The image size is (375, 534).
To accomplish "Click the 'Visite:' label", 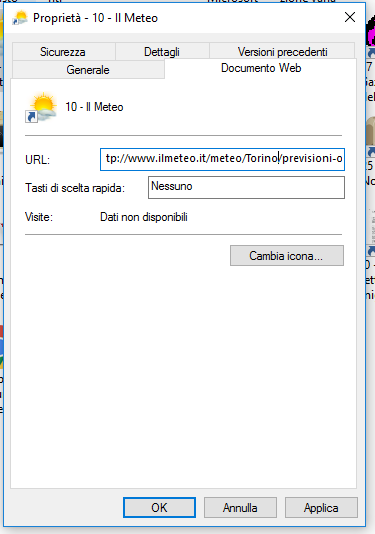I will click(39, 217).
